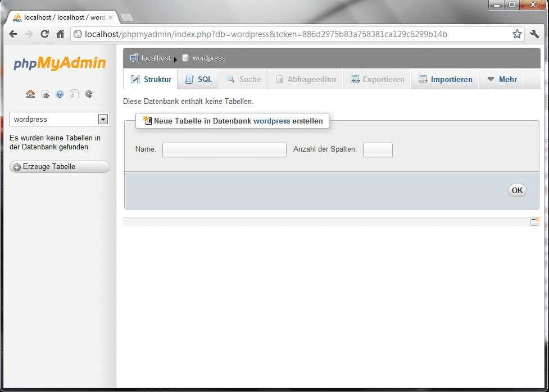Reload the page with the browser refresh icon
This screenshot has height=392, width=549.
44,34
